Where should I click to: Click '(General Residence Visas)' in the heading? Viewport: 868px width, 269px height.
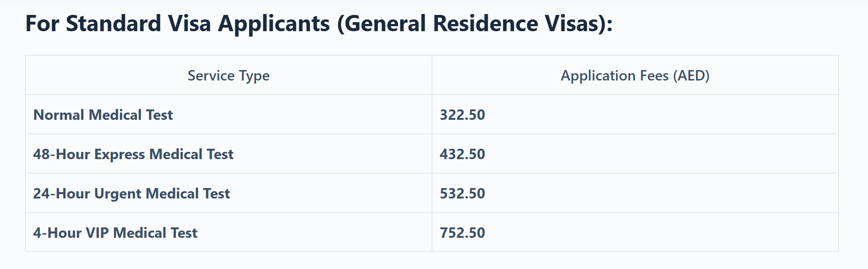coord(474,24)
